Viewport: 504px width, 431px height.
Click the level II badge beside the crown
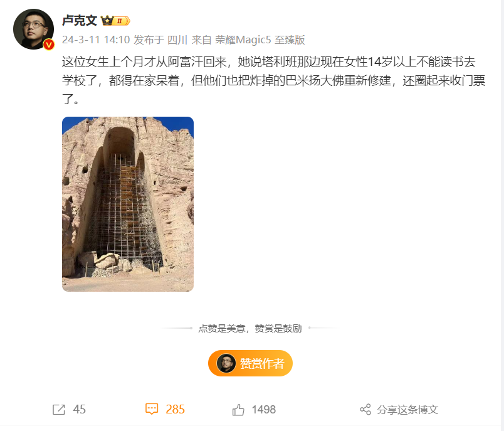[122, 21]
